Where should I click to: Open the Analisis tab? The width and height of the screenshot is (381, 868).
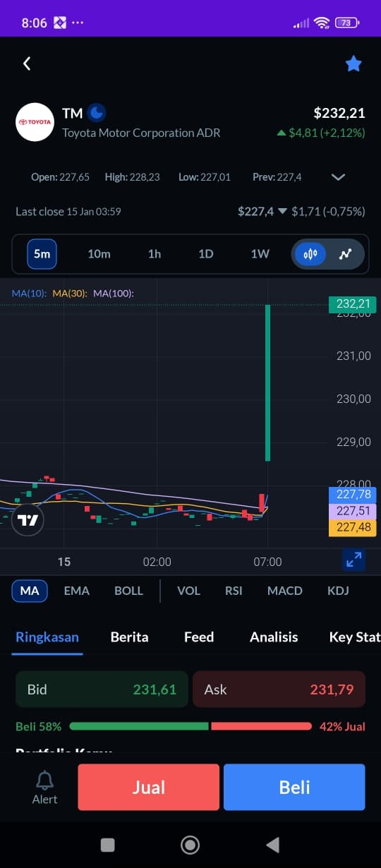click(x=274, y=637)
